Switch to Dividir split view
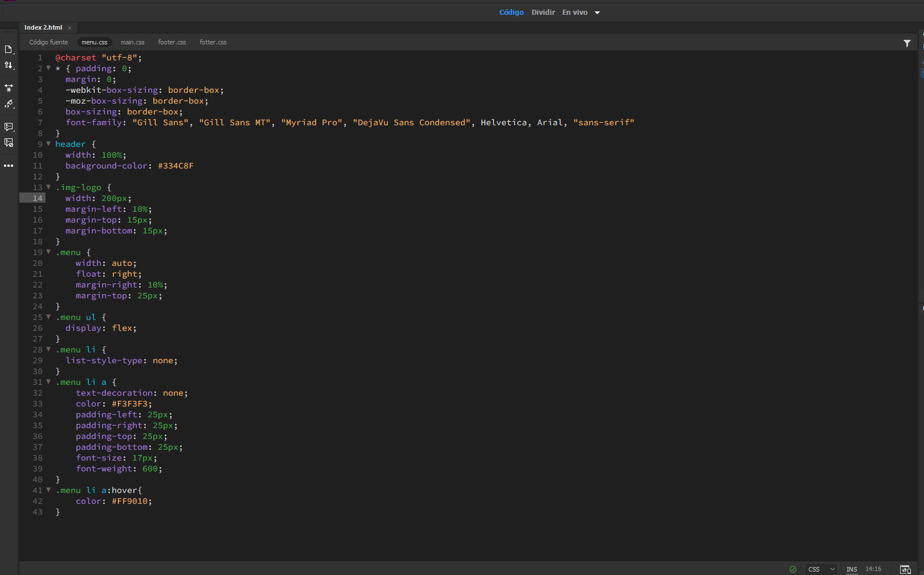 [543, 12]
